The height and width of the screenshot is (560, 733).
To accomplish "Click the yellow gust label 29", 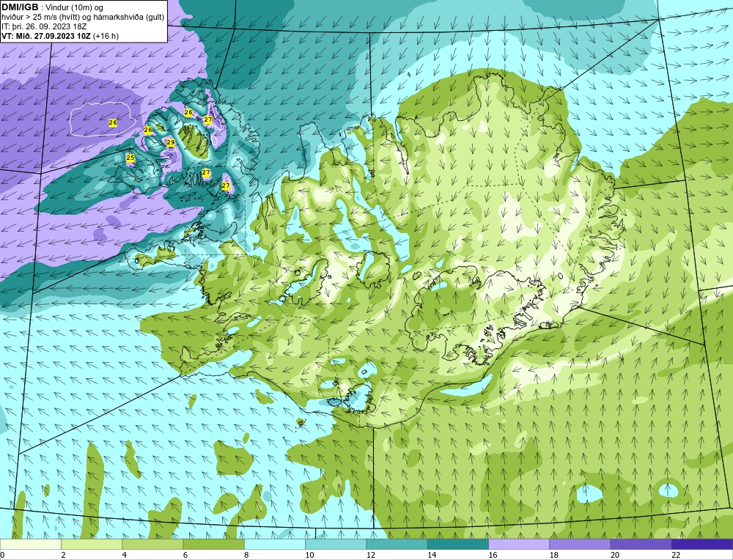I will click(x=171, y=143).
